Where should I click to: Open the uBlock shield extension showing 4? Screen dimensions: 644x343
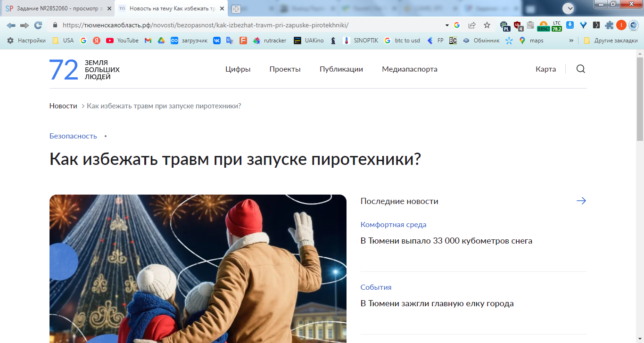pyautogui.click(x=518, y=25)
